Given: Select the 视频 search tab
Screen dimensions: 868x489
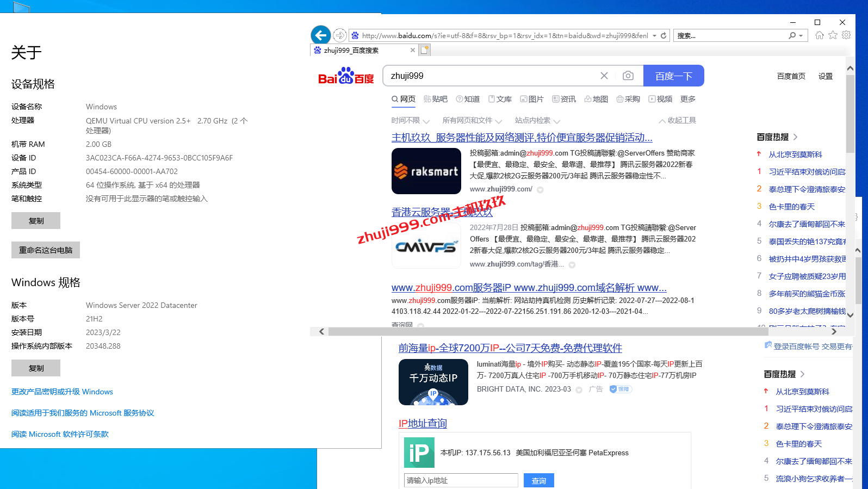Looking at the screenshot, I should click(660, 99).
